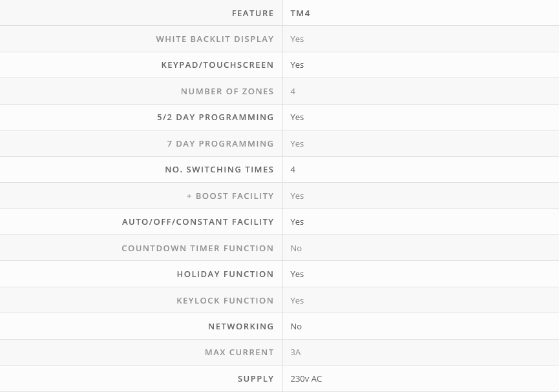Click the SUPPLY row label
The image size is (559, 392).
[255, 378]
